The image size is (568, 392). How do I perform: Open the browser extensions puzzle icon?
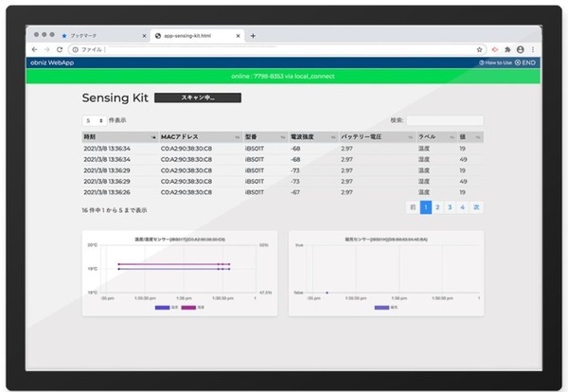tap(507, 48)
